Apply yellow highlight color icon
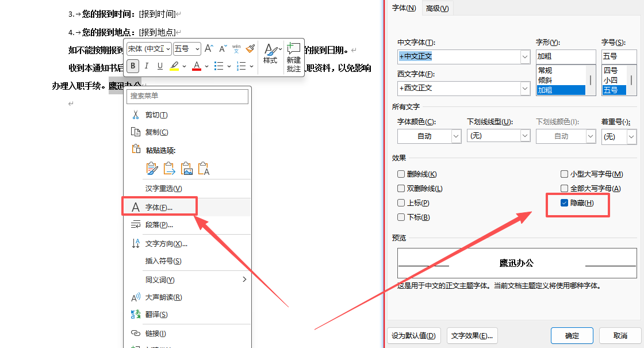Viewport: 644px width, 348px height. point(174,64)
